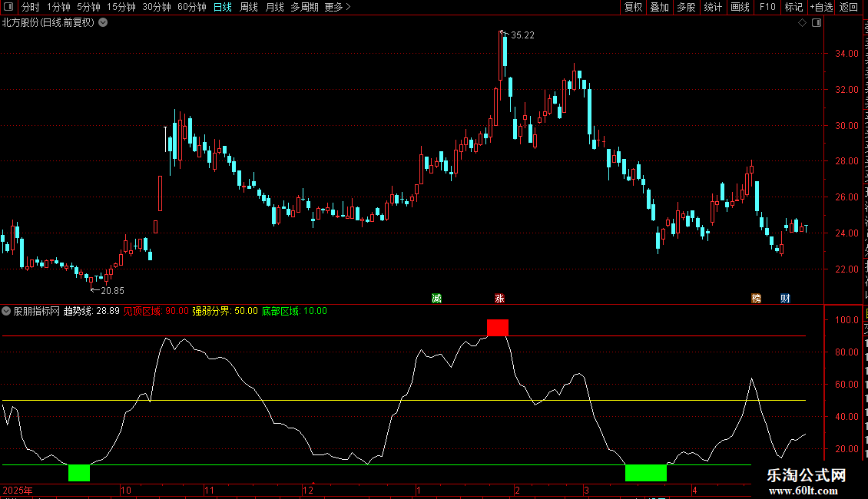Click the 趋势线: 28.89 indicator value
The height and width of the screenshot is (499, 868).
(91, 311)
